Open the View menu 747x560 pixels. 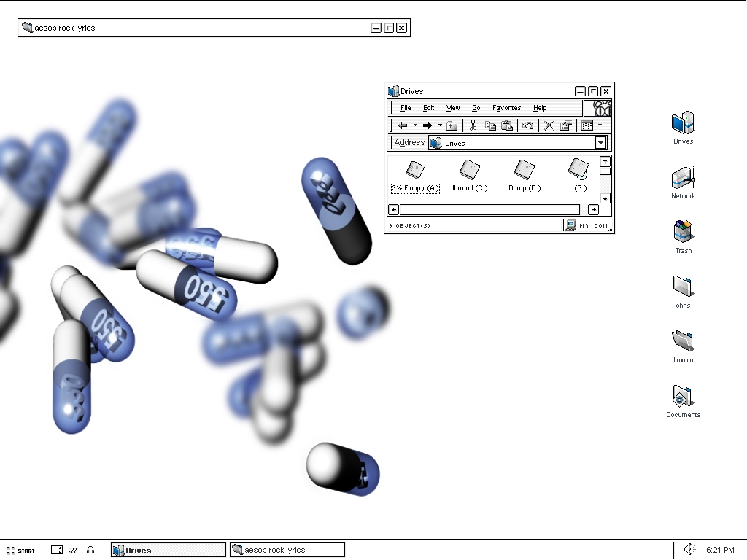pyautogui.click(x=453, y=108)
